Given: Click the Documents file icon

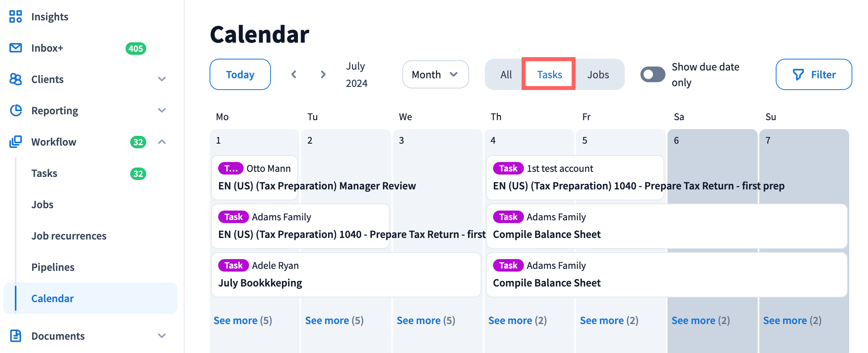Looking at the screenshot, I should [x=16, y=336].
